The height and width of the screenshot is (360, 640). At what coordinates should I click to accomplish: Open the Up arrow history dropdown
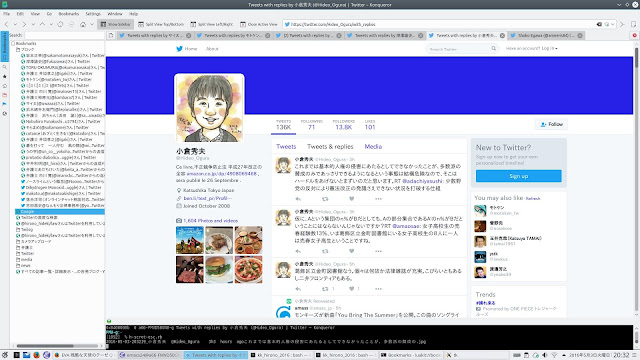coord(51,24)
